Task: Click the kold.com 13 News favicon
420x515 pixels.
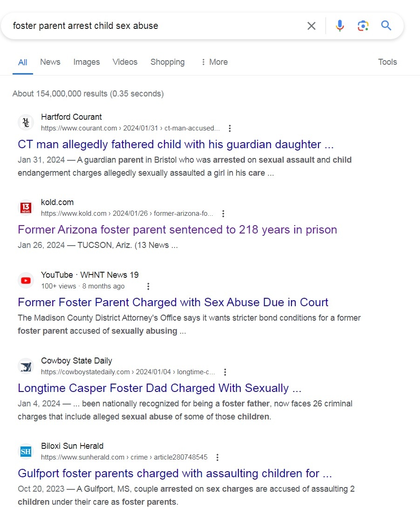Action: (26, 208)
